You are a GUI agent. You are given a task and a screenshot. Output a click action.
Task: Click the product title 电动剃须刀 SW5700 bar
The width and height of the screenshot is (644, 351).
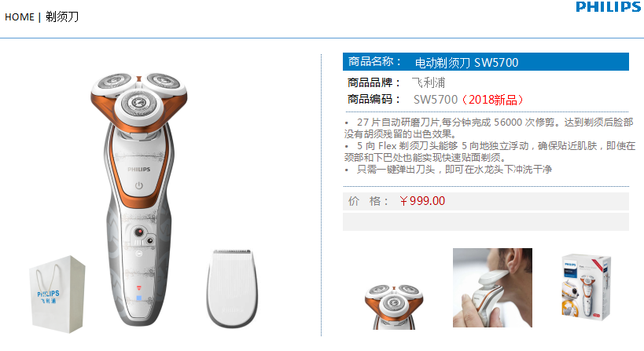tap(486, 62)
